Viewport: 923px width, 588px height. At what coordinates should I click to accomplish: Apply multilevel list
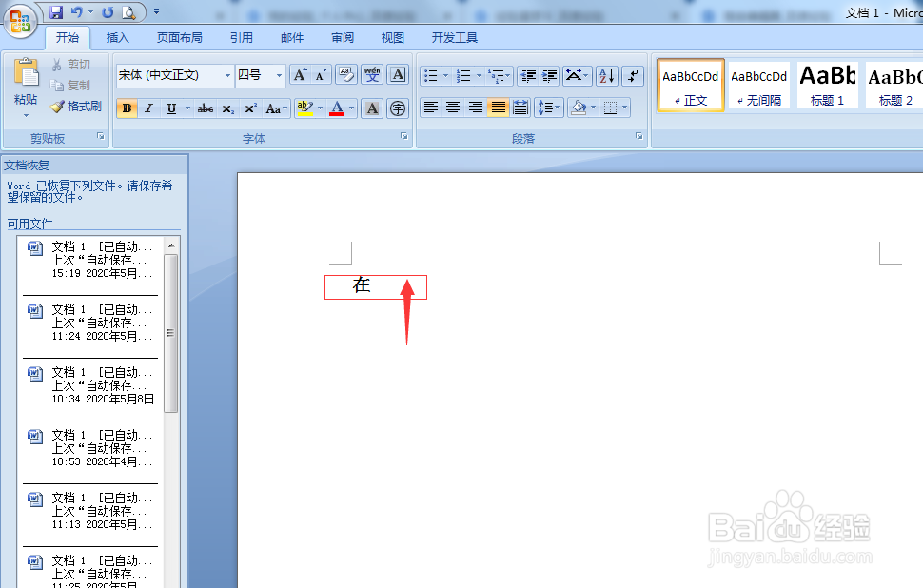[498, 76]
